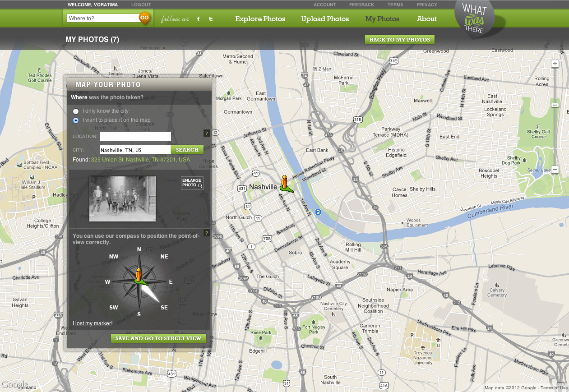Point the compass to SW
569x392 pixels.
(x=114, y=308)
